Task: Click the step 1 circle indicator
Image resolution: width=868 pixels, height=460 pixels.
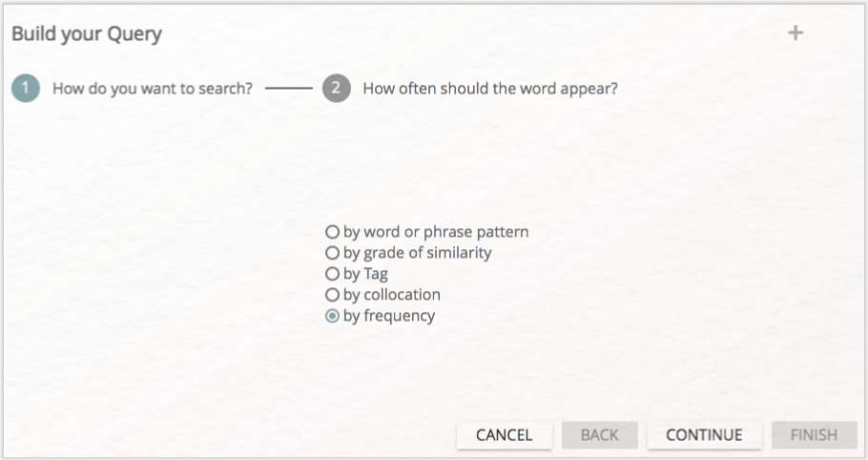Action: (26, 88)
